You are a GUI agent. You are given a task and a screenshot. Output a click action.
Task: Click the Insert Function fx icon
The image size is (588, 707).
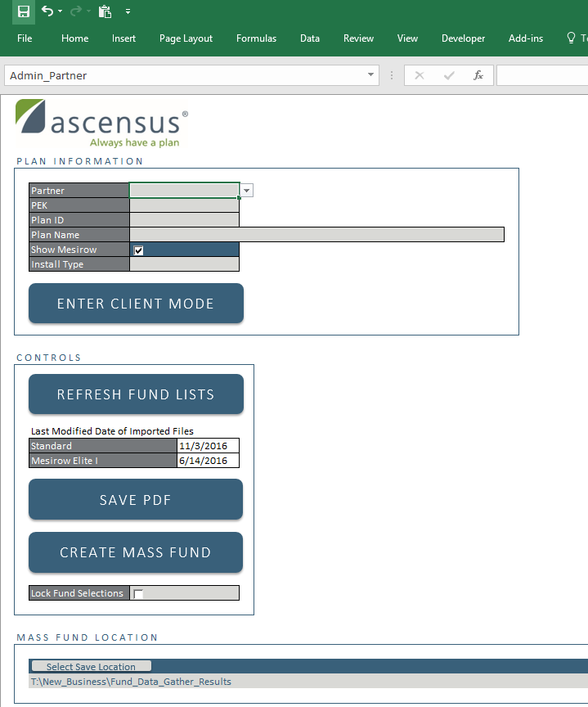click(x=478, y=75)
